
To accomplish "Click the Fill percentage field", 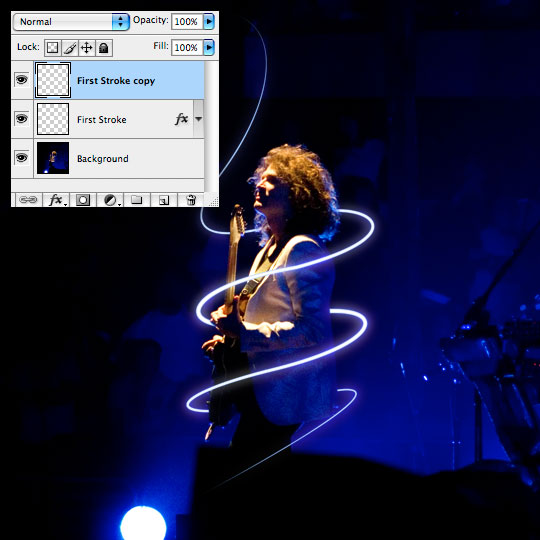I will tap(187, 47).
